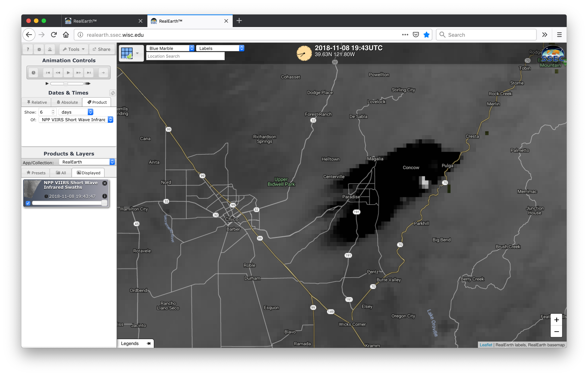The height and width of the screenshot is (376, 588).
Task: Expand the map layout dropdown arrow
Action: tap(137, 53)
